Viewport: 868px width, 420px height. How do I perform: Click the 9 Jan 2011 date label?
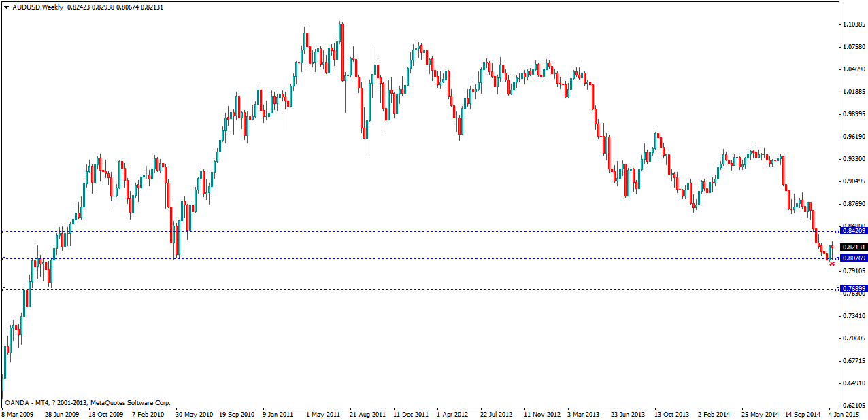[278, 414]
